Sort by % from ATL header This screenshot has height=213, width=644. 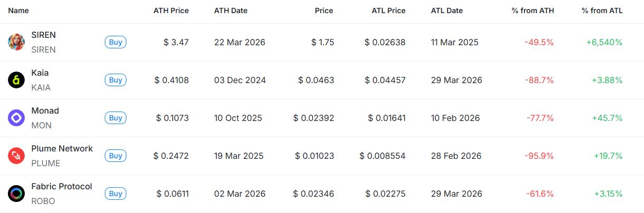(602, 11)
